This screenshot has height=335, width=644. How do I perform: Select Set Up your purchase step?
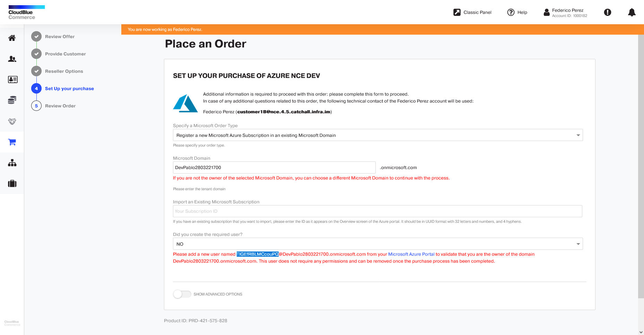[x=69, y=88]
